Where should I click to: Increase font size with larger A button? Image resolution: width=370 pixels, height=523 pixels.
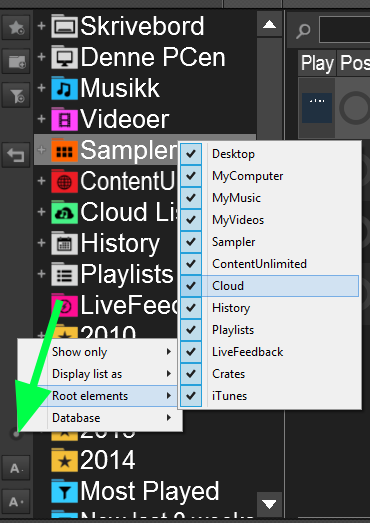tap(16, 501)
